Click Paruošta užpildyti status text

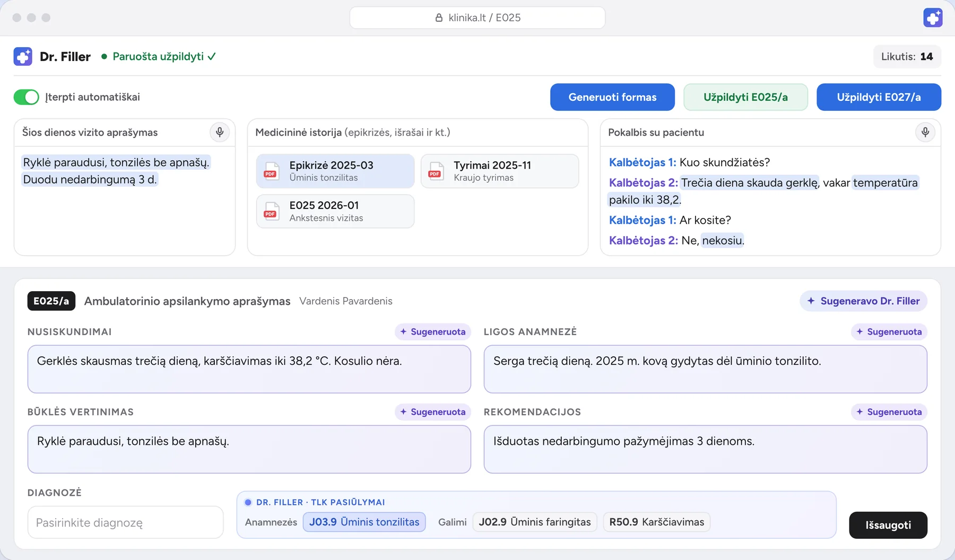click(164, 56)
